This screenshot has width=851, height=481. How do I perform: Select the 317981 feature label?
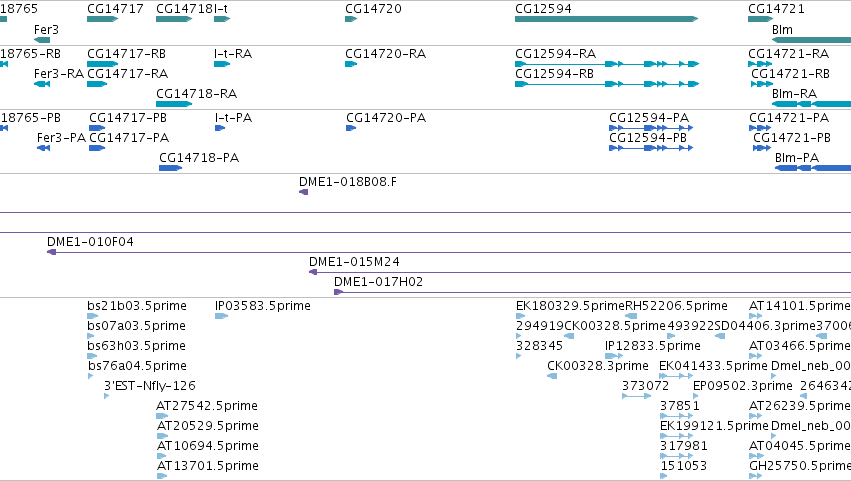tap(684, 447)
